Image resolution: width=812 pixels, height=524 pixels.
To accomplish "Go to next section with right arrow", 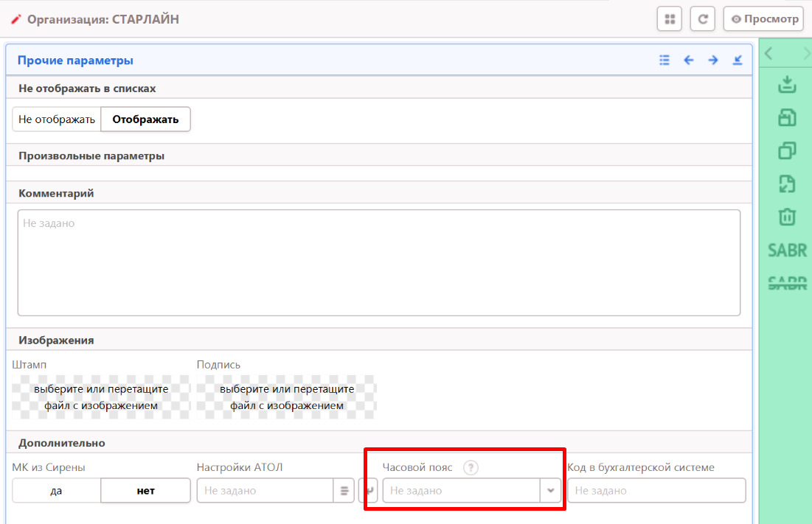I will coord(713,60).
